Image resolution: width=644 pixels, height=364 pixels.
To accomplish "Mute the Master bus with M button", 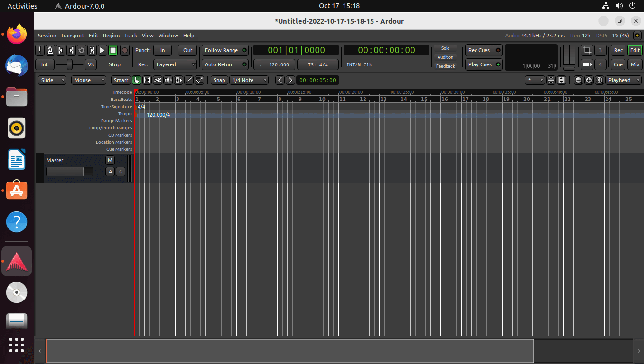I will [110, 160].
